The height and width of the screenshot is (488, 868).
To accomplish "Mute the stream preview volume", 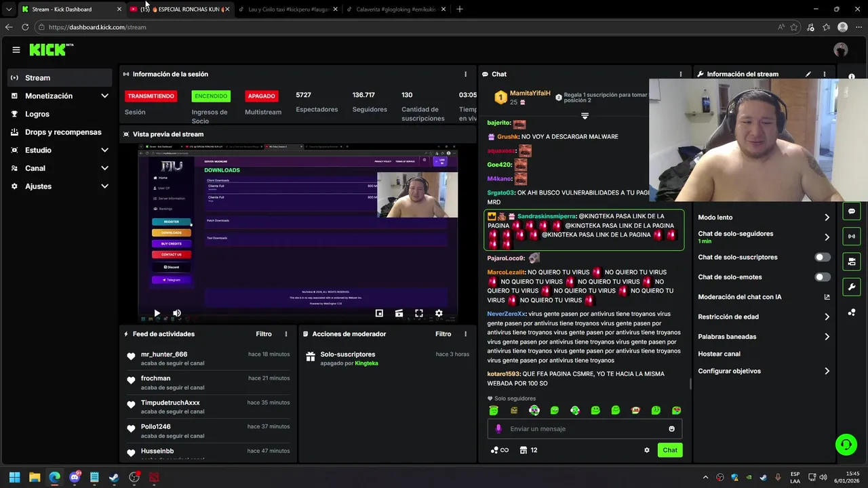I will pyautogui.click(x=177, y=313).
